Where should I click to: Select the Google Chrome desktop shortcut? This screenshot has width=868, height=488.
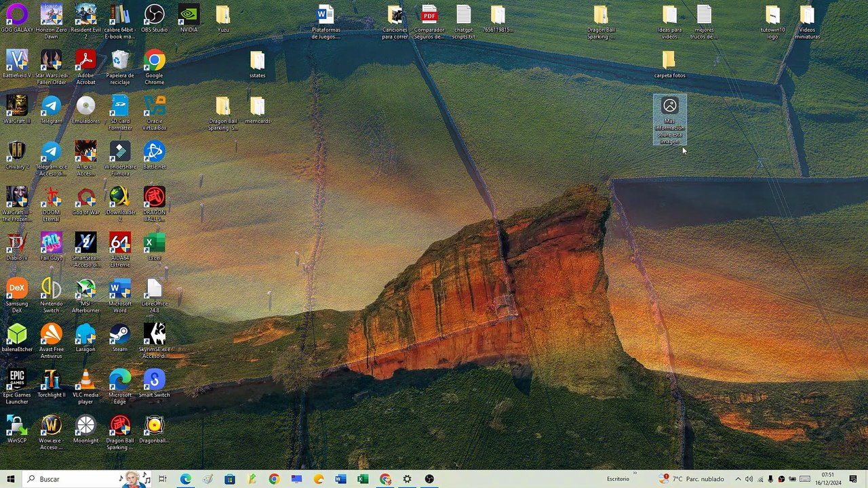click(155, 67)
